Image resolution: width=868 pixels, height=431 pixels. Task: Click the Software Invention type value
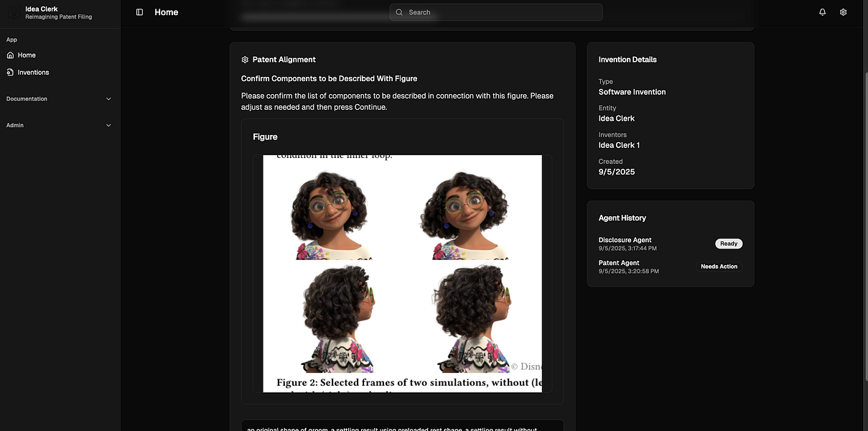[633, 92]
